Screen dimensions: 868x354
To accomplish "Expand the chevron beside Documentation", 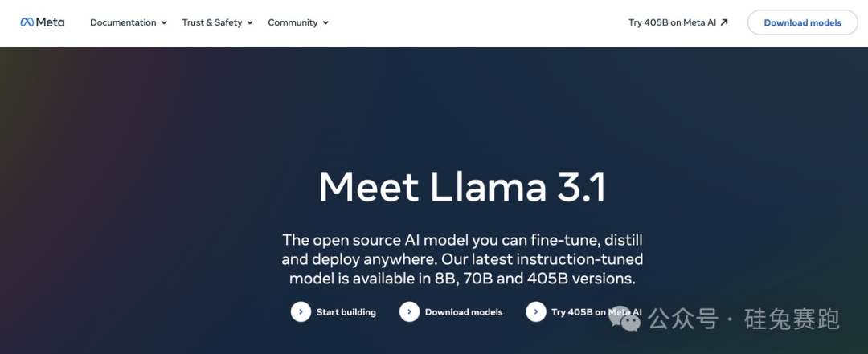I will pos(164,23).
